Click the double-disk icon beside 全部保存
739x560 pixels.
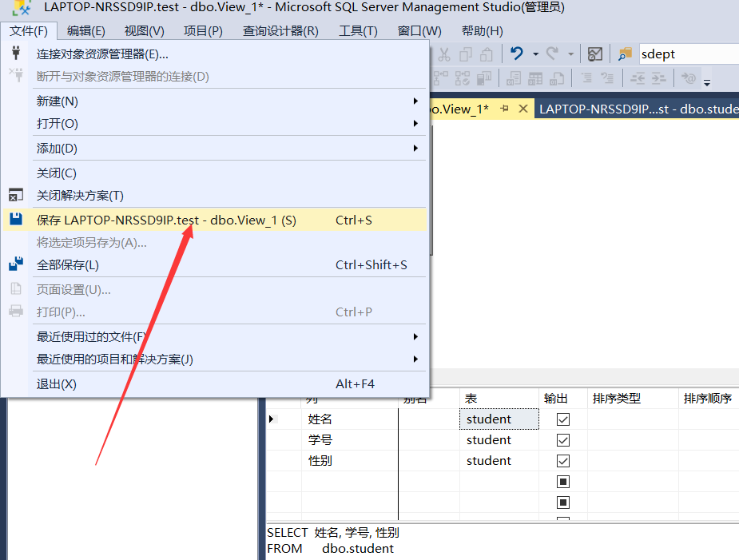[16, 264]
